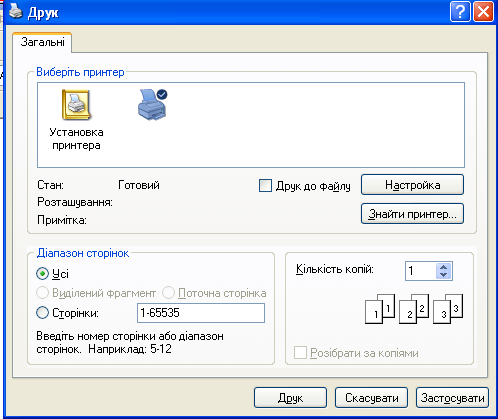
Task: Select the Усі radio button
Action: coord(42,274)
